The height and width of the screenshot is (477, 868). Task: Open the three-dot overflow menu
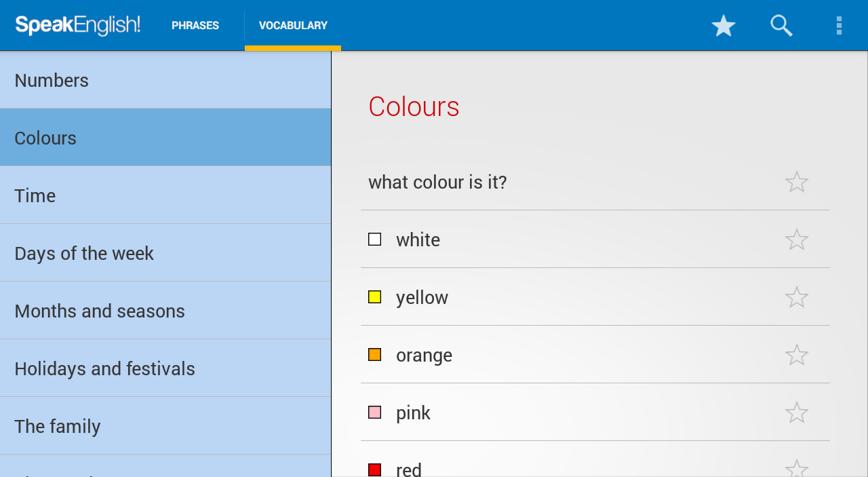(x=839, y=26)
